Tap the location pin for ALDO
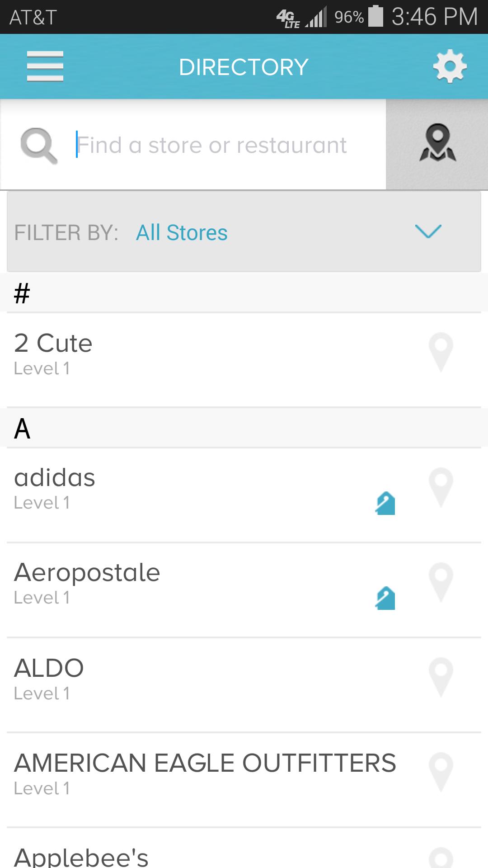The width and height of the screenshot is (488, 868). (441, 677)
